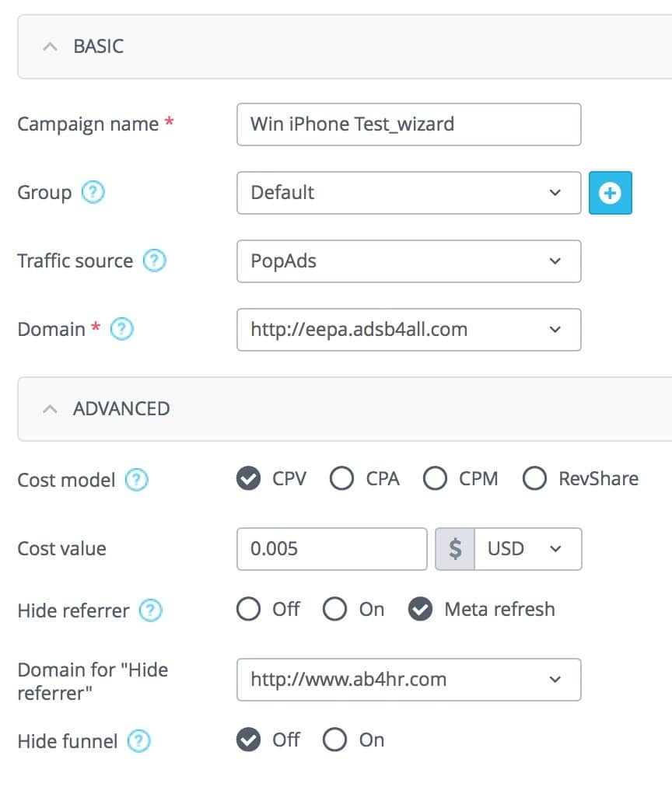Collapse the BASIC section
Image resolution: width=672 pixels, height=787 pixels.
click(x=50, y=47)
